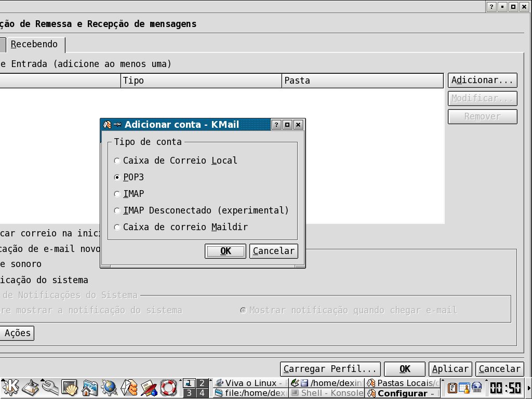Click the pin icon in the Adicionar conta title bar
This screenshot has height=399, width=532.
[117, 125]
